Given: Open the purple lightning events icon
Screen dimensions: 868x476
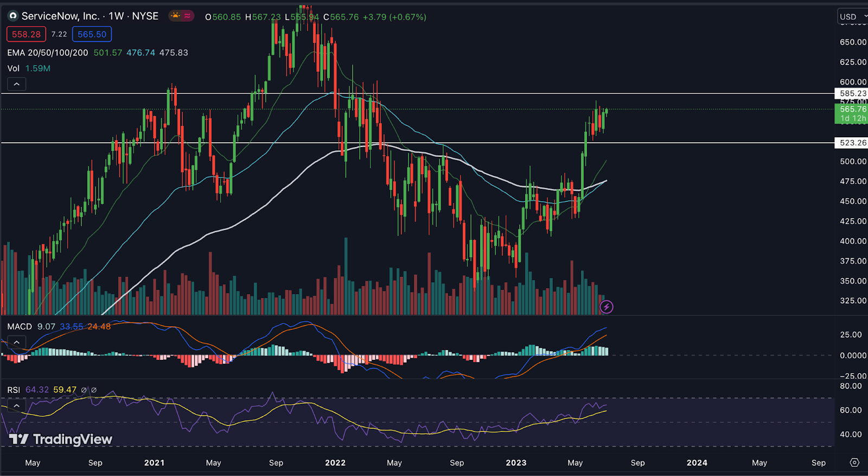Looking at the screenshot, I should (x=607, y=307).
